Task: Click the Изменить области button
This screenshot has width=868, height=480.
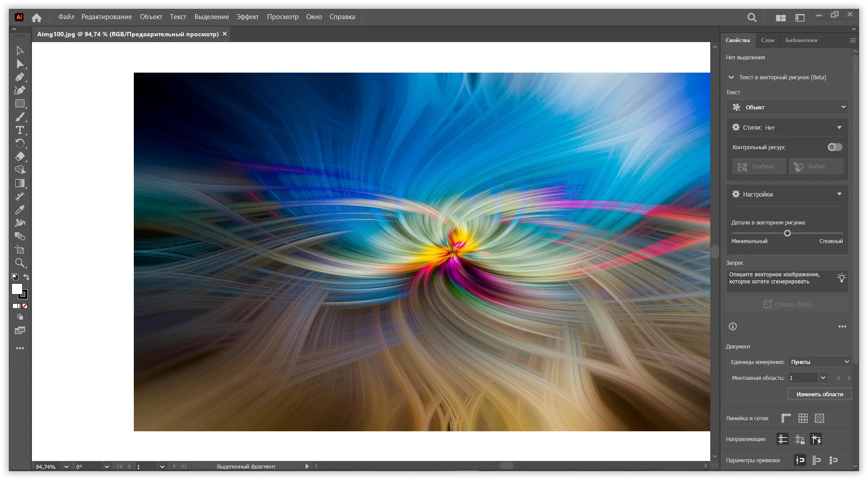Action: tap(819, 394)
